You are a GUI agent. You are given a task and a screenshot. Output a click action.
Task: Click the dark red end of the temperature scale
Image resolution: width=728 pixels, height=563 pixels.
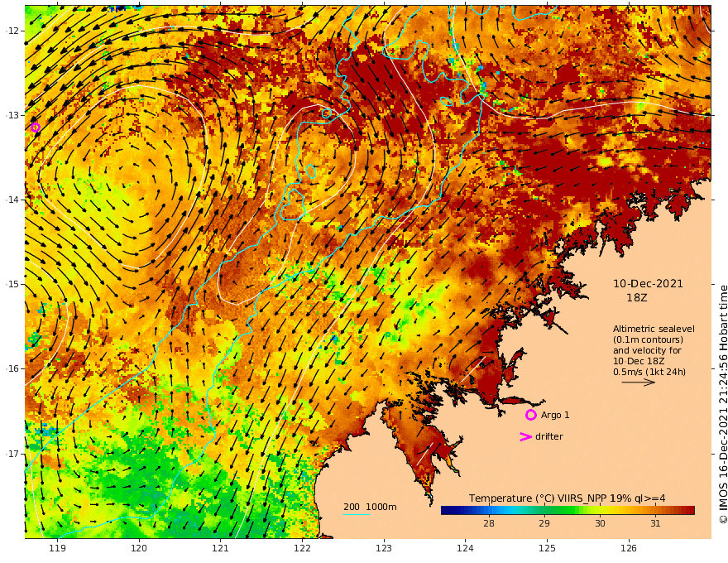[x=691, y=510]
